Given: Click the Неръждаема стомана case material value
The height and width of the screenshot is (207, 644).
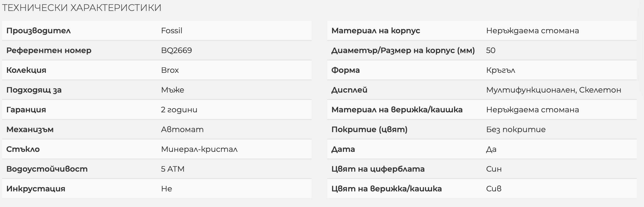Looking at the screenshot, I should 532,31.
